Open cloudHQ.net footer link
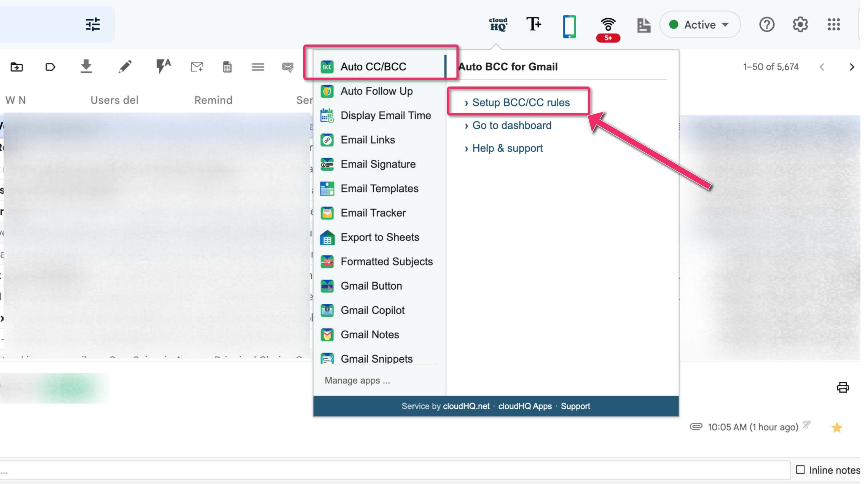The image size is (868, 484). pyautogui.click(x=466, y=406)
